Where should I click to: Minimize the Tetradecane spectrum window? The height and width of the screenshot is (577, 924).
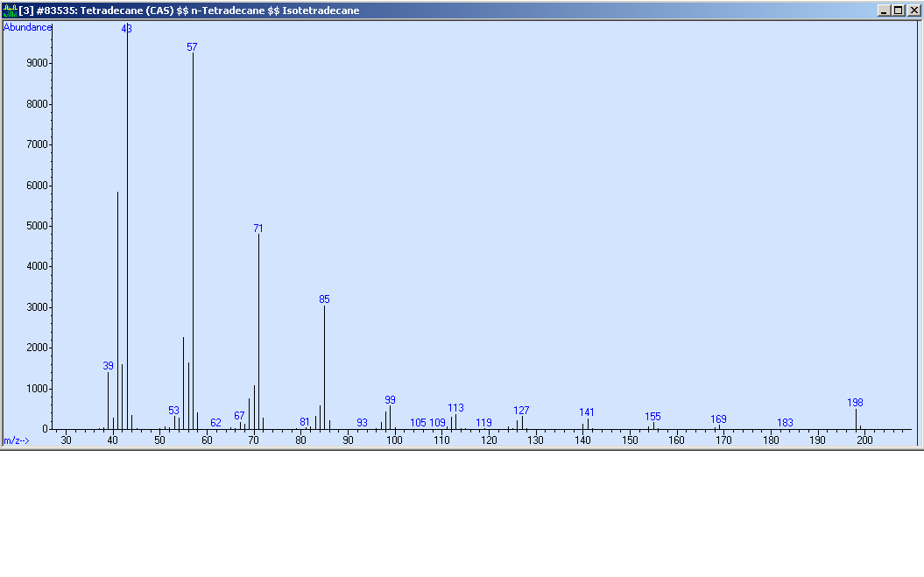pyautogui.click(x=884, y=10)
